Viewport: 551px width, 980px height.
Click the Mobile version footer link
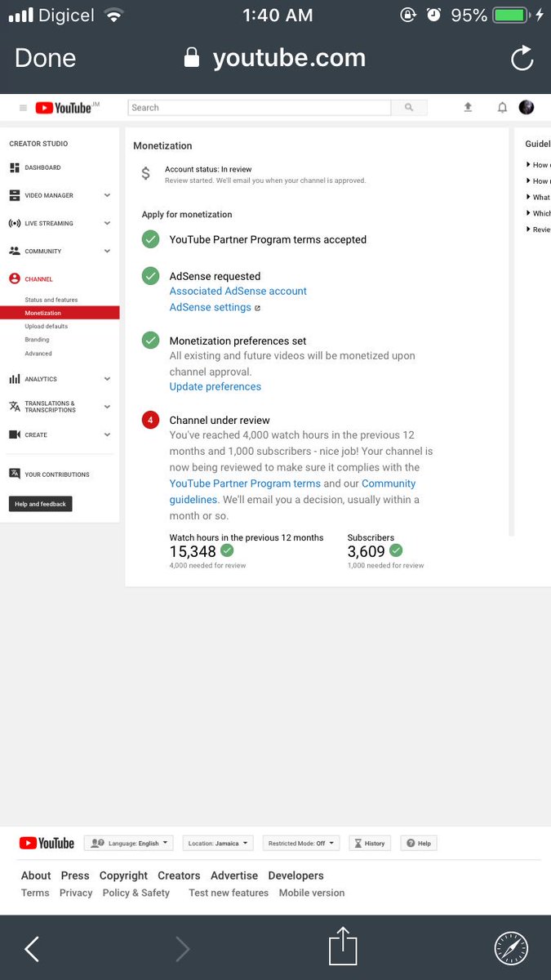pos(312,893)
